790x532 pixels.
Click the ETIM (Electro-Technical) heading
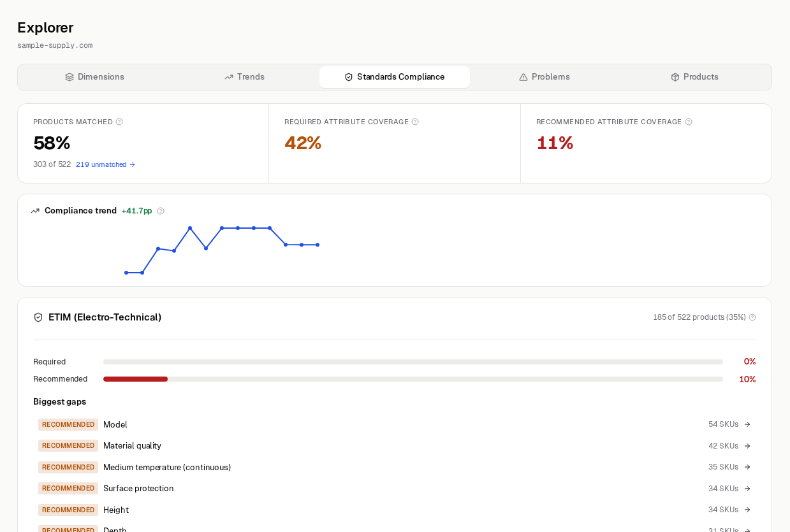(x=105, y=317)
